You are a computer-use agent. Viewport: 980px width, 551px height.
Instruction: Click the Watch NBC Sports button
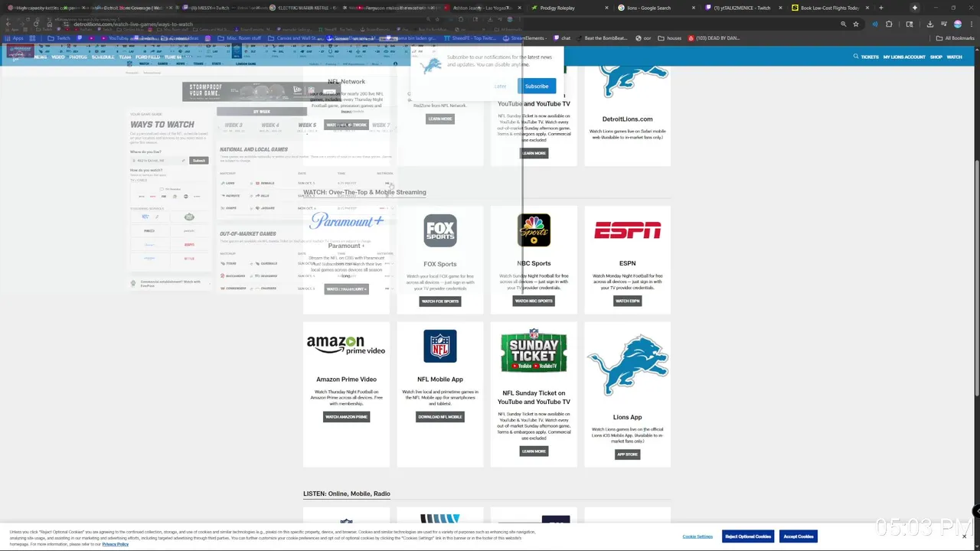tap(534, 302)
